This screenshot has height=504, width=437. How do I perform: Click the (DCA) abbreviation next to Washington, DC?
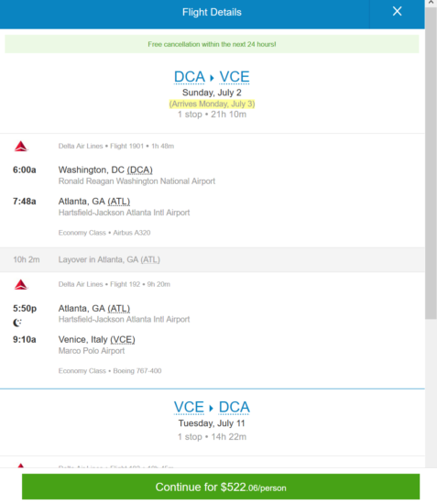(140, 170)
